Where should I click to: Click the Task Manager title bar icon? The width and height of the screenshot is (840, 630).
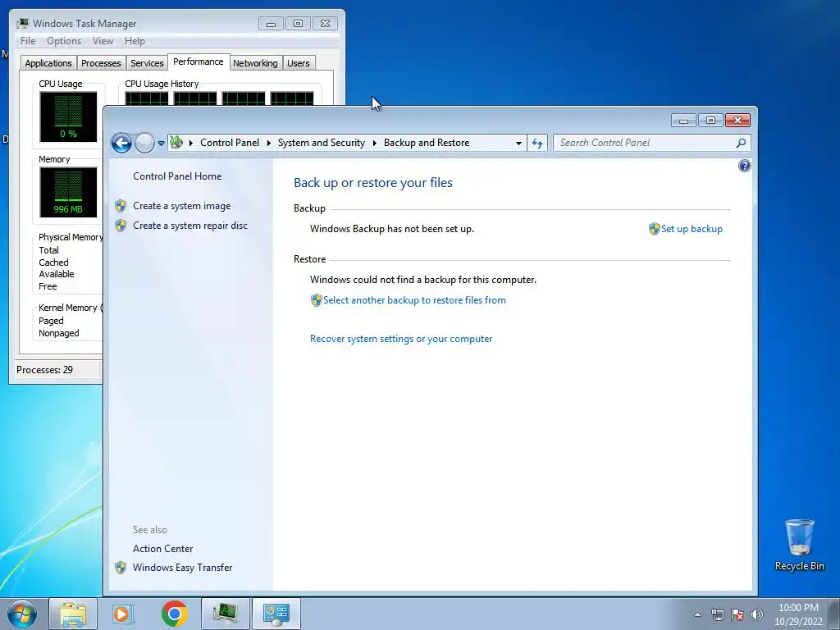pyautogui.click(x=22, y=23)
